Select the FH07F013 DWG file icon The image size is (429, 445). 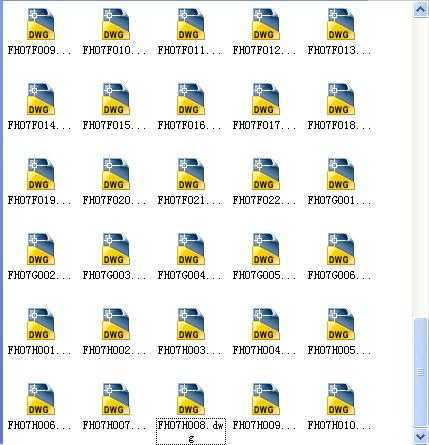[341, 25]
